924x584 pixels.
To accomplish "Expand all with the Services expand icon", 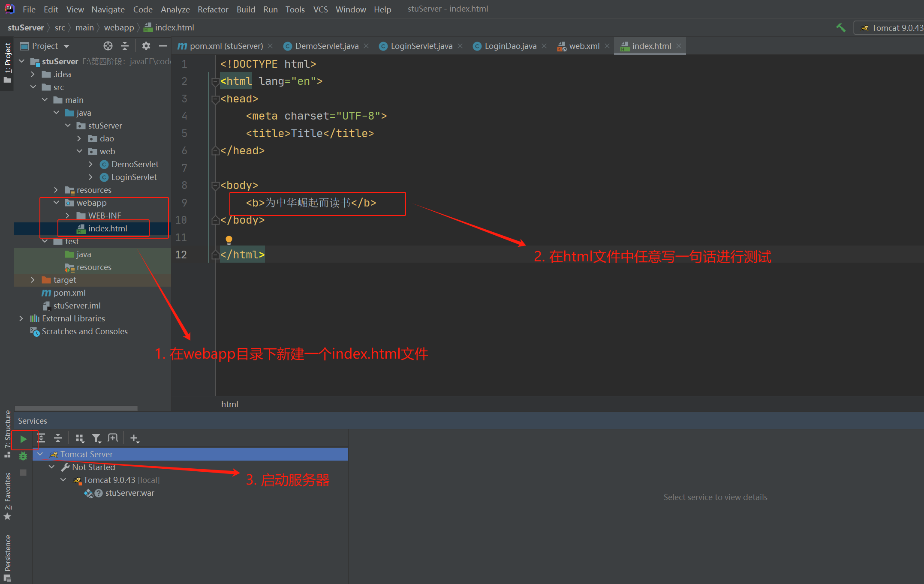I will [42, 438].
